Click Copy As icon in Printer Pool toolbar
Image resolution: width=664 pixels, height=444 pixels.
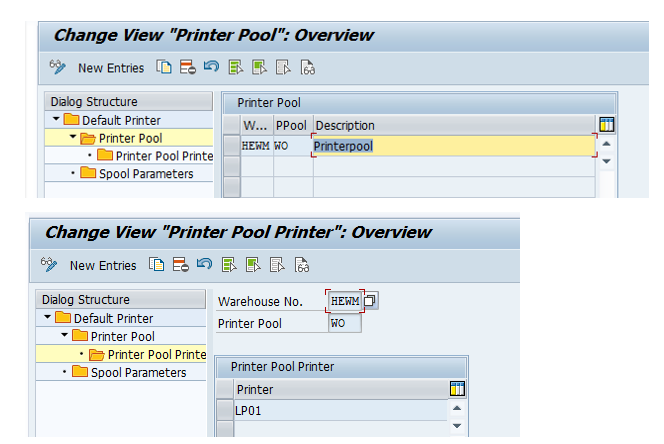(164, 67)
